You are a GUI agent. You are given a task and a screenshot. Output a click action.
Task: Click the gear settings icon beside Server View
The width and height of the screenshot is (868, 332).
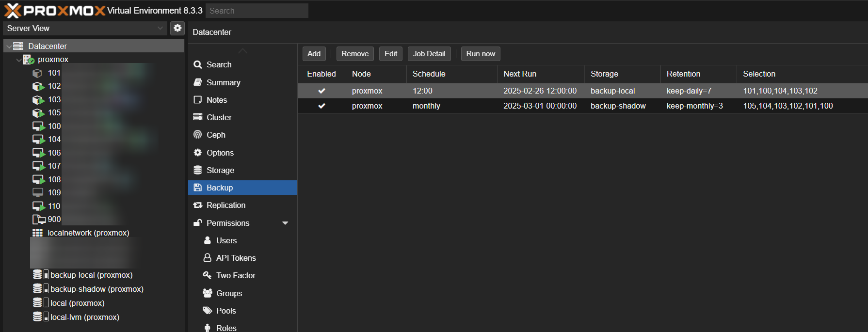tap(177, 28)
